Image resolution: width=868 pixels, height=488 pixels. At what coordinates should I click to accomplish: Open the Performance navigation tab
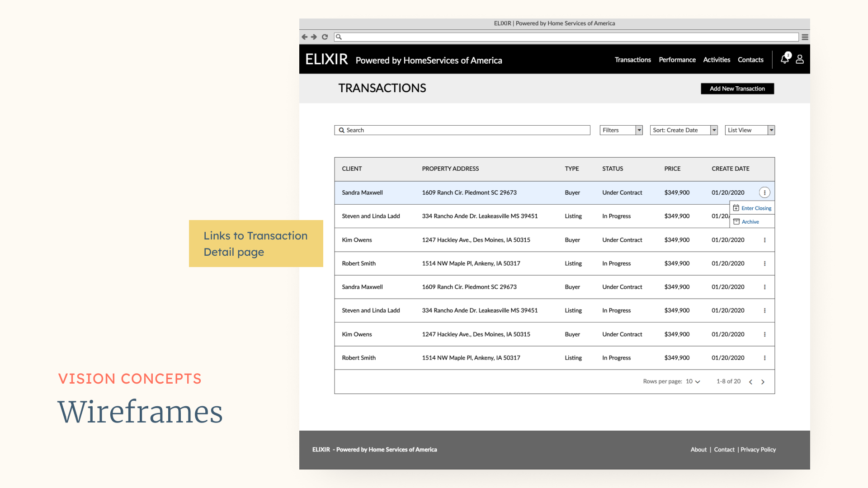tap(677, 60)
